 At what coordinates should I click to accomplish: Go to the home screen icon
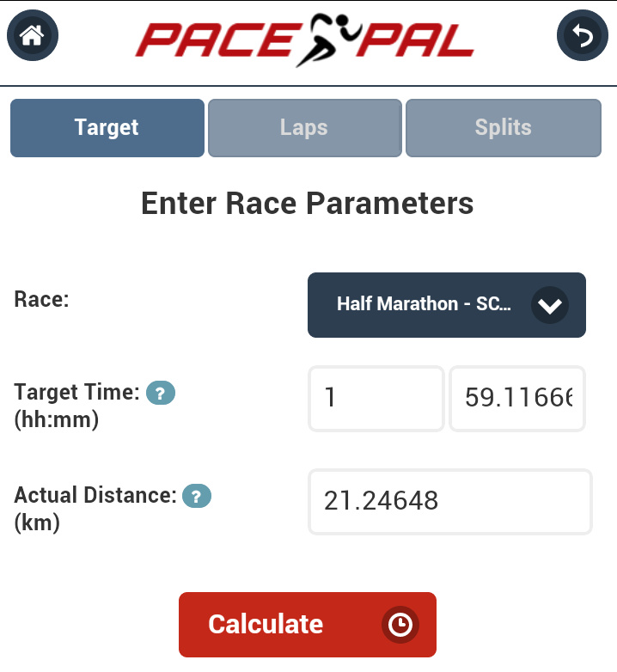pyautogui.click(x=33, y=36)
